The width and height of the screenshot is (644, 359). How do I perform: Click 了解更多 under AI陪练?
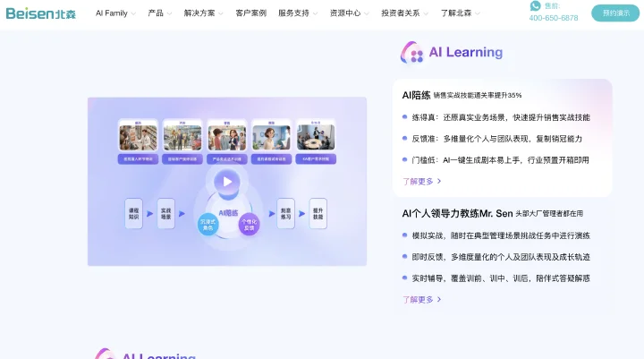click(422, 182)
